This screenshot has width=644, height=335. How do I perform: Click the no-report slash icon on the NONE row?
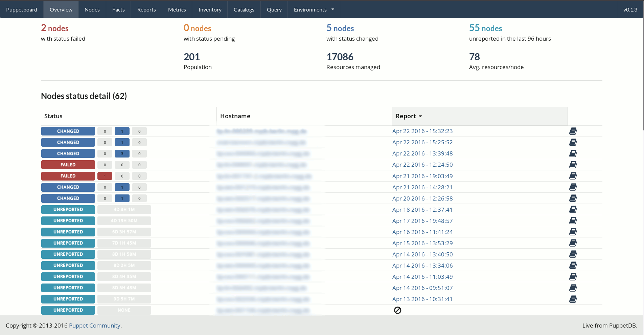(398, 310)
